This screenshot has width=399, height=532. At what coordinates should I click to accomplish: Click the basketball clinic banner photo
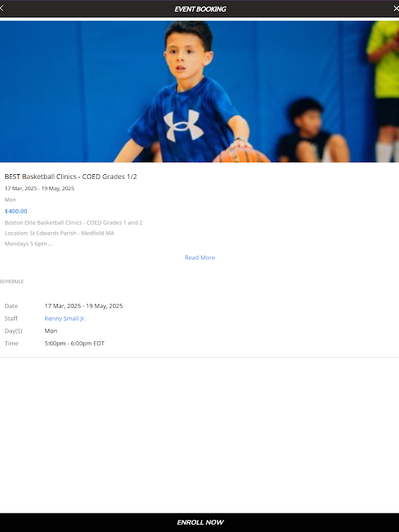coord(199,92)
